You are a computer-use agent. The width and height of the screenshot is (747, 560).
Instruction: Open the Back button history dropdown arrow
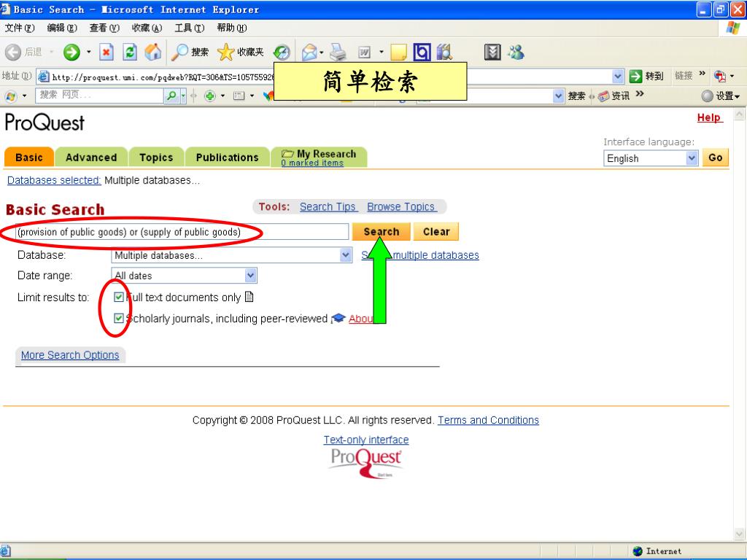click(x=52, y=52)
